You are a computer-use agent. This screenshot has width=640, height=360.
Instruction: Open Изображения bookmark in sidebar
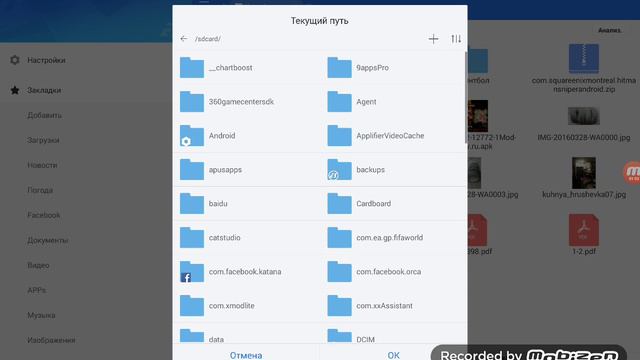click(x=51, y=340)
